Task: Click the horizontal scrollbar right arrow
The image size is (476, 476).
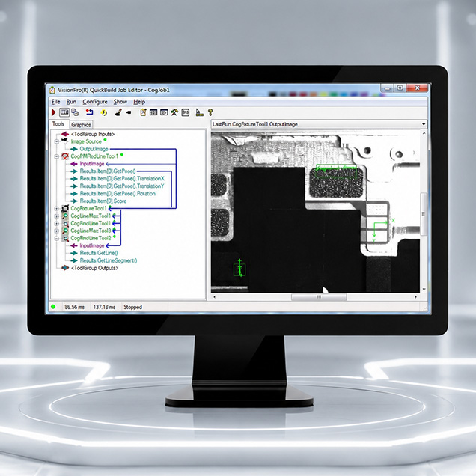Action: coord(415,296)
